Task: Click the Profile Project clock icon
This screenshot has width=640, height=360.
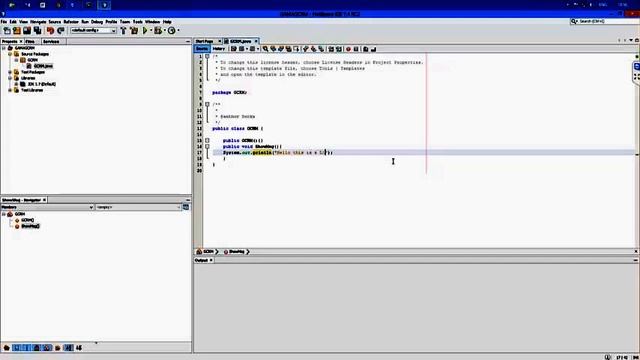Action: 171,31
